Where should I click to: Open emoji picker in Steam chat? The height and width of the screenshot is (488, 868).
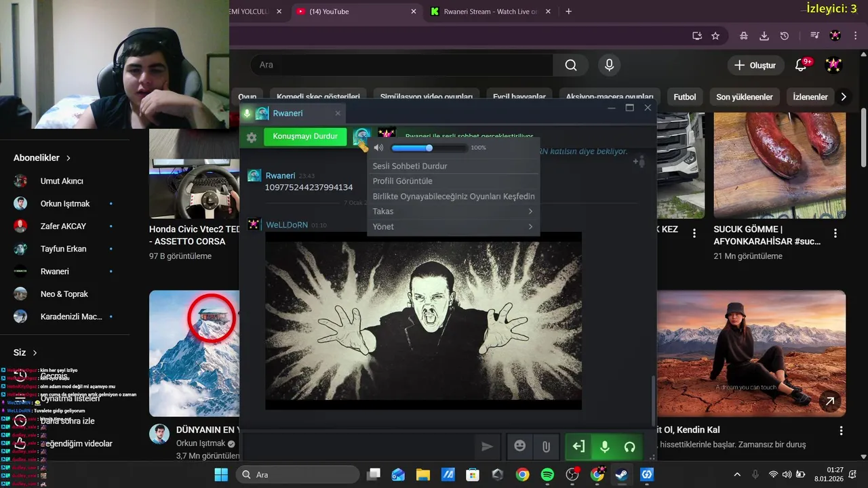pyautogui.click(x=520, y=446)
